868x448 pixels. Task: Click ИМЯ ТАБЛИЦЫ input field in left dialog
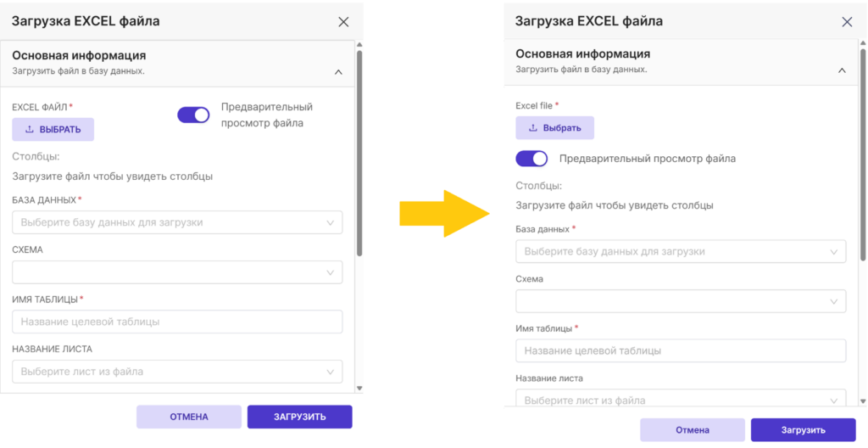click(x=177, y=322)
